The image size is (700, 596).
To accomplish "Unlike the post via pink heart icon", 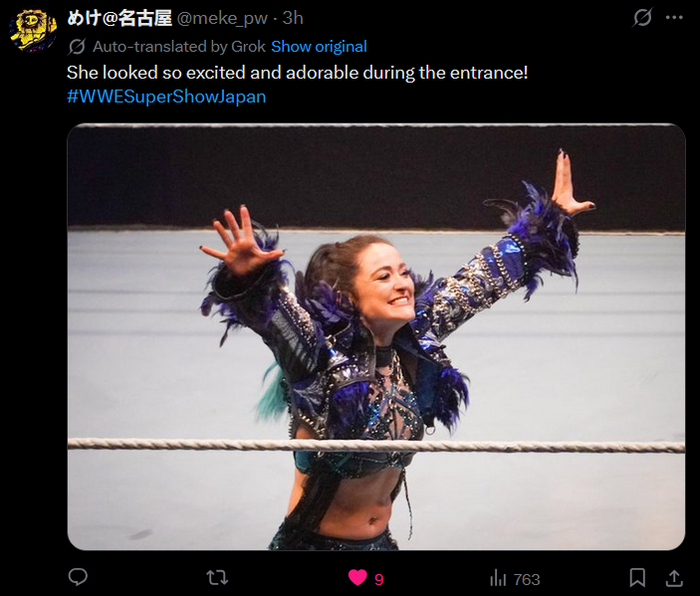I will (x=357, y=578).
